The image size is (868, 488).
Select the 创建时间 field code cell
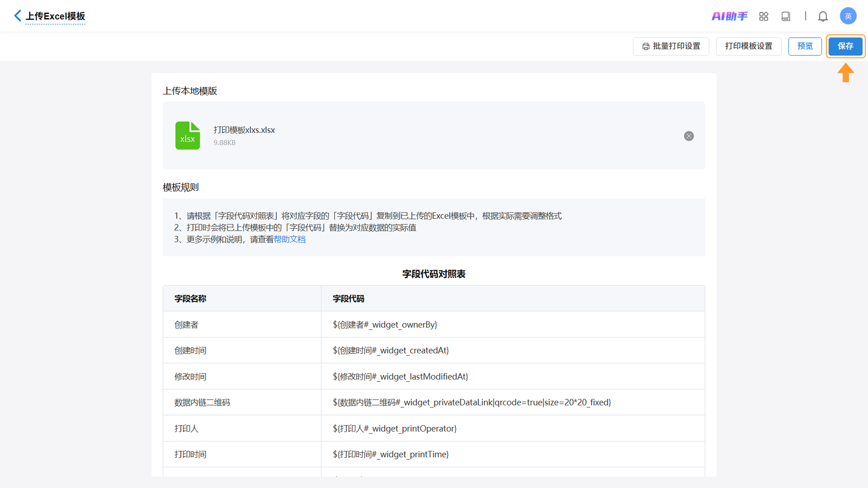click(x=391, y=351)
